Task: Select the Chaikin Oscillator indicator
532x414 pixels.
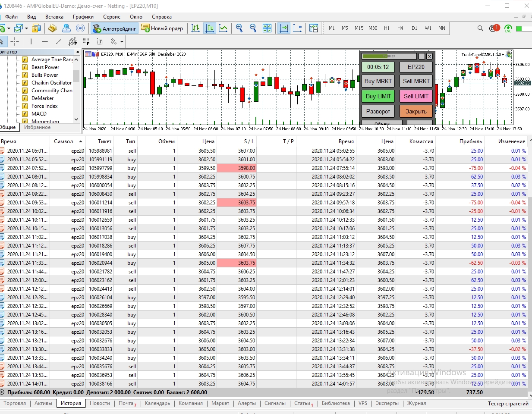Action: pyautogui.click(x=51, y=83)
